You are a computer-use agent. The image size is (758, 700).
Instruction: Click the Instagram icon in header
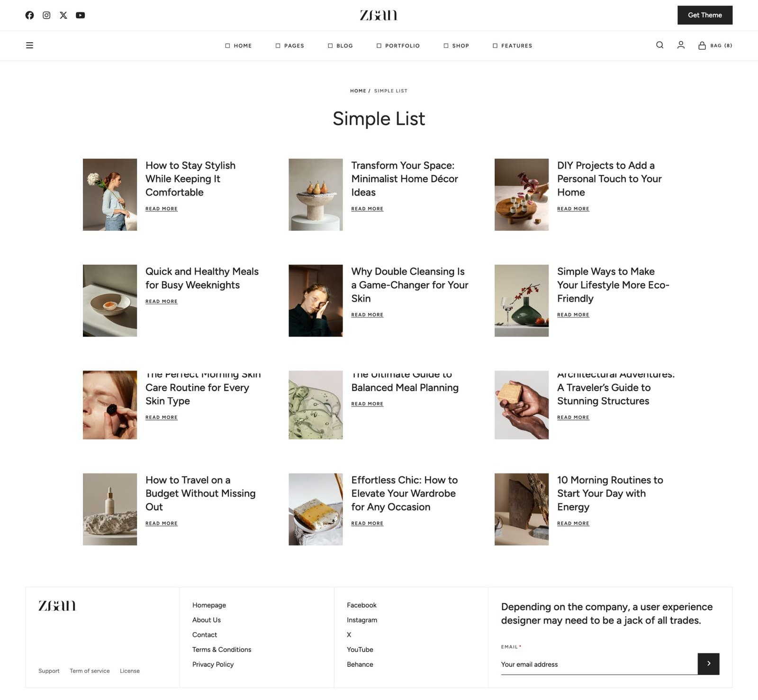pyautogui.click(x=46, y=15)
